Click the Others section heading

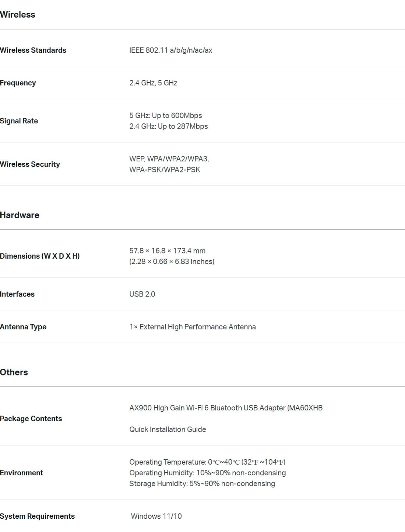click(14, 372)
